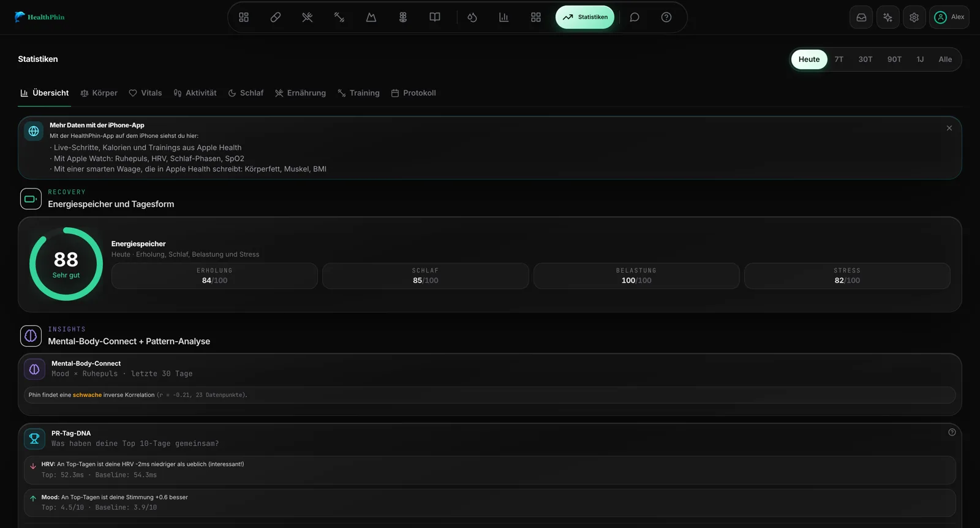The height and width of the screenshot is (528, 980).
Task: Open the Protokoll tab
Action: coord(413,93)
